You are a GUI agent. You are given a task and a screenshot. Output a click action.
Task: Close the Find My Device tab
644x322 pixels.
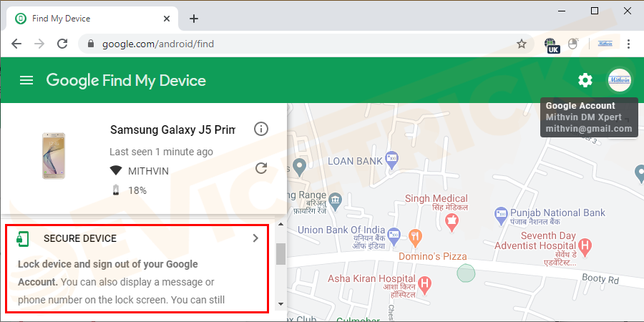(167, 19)
